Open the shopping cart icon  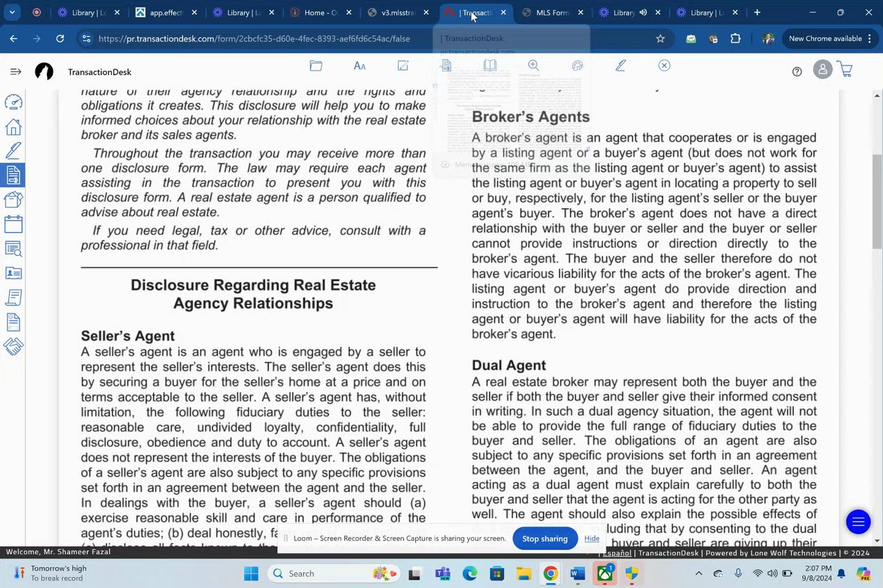844,70
